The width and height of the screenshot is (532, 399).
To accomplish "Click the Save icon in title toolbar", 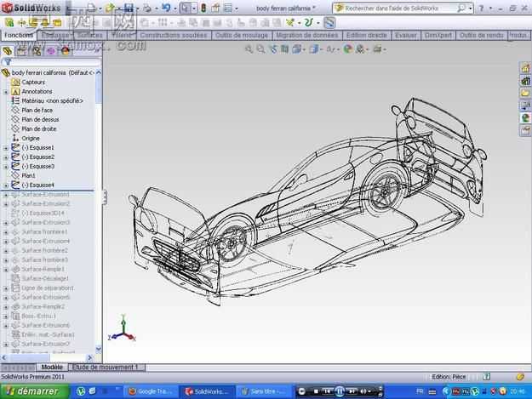I will pyautogui.click(x=129, y=8).
